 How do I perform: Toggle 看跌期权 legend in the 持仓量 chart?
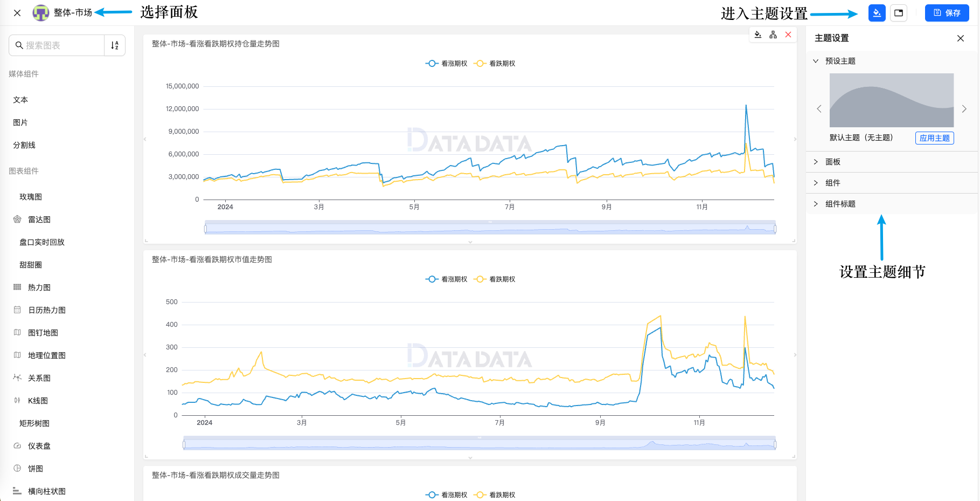[x=495, y=64]
